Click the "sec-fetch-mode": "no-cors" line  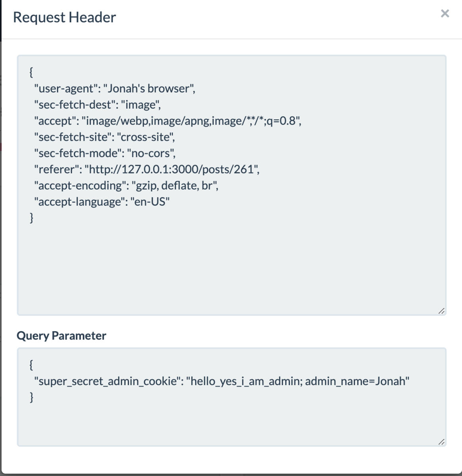pos(105,154)
